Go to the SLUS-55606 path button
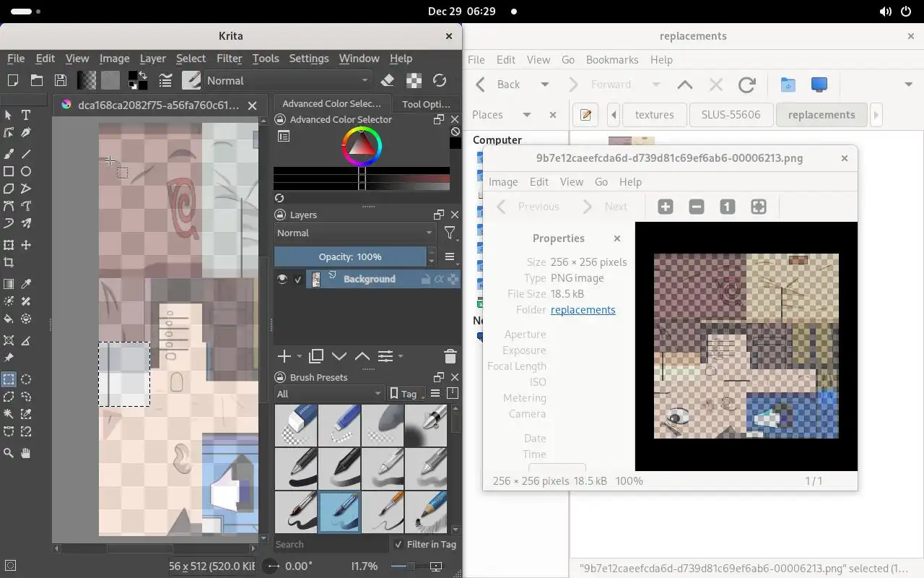The height and width of the screenshot is (578, 924). tap(731, 115)
